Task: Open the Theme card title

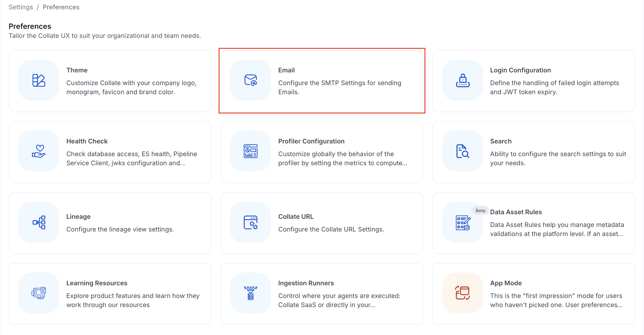Action: (x=77, y=70)
